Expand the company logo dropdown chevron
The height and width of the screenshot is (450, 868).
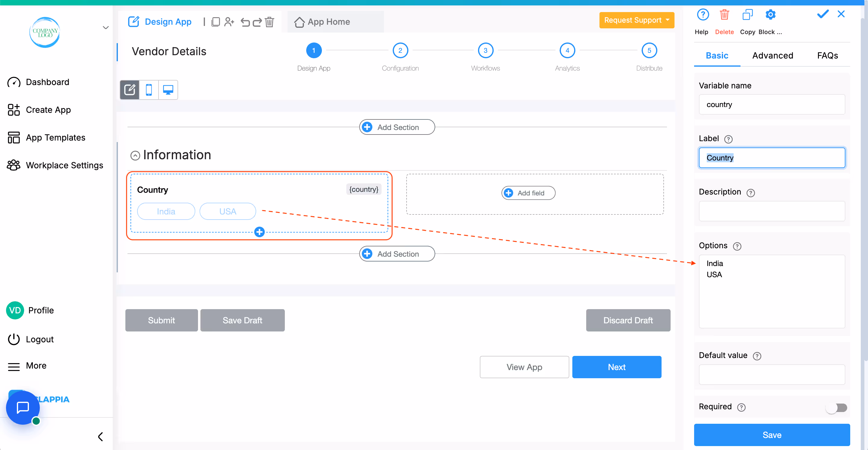(105, 28)
